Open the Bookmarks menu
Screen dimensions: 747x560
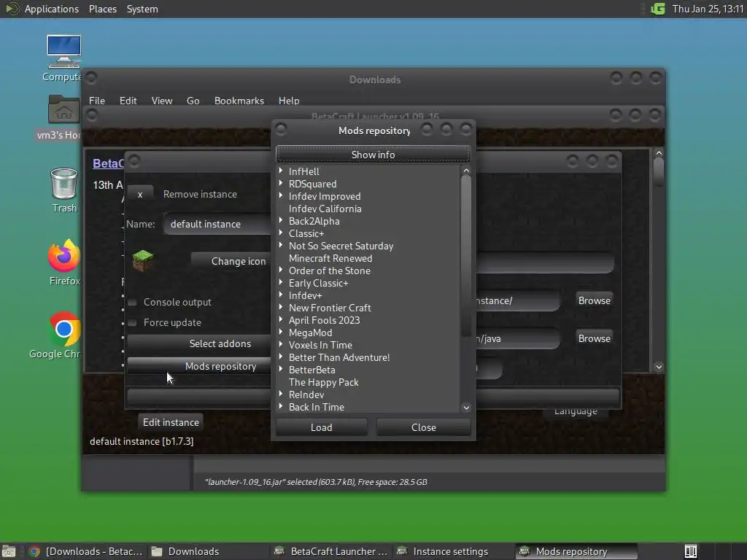coord(239,101)
